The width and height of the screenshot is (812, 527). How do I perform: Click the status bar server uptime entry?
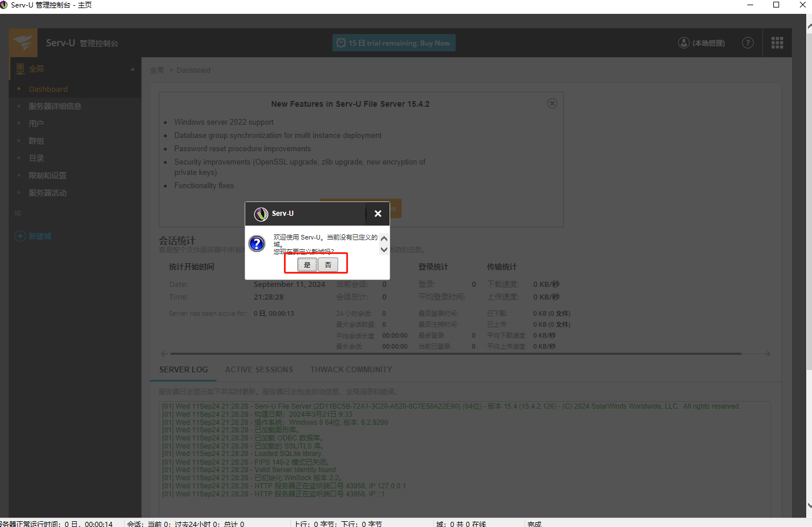coord(57,524)
